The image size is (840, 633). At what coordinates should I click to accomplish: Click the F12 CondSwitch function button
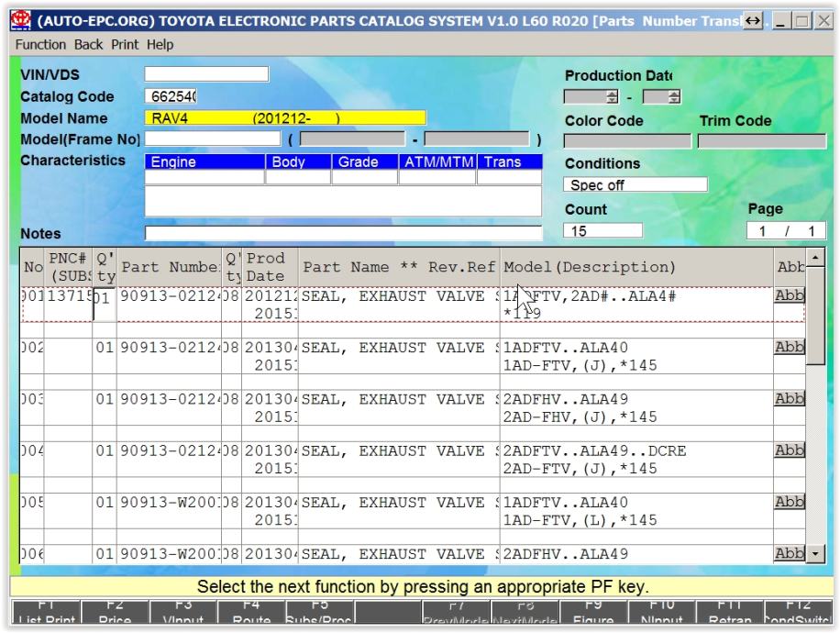(x=798, y=612)
